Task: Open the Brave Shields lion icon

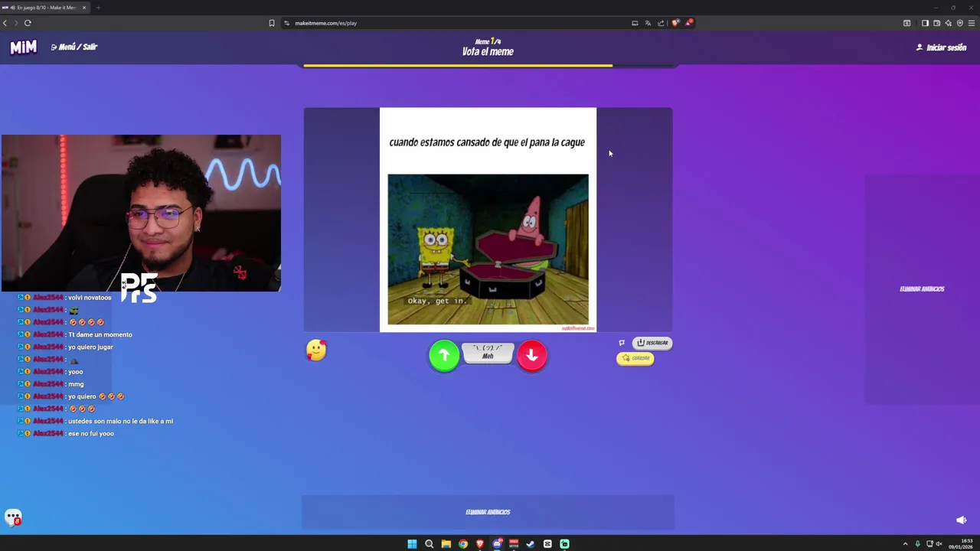Action: 675,23
